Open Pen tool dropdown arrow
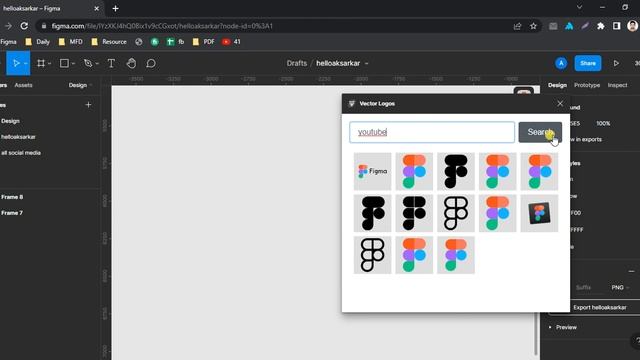Viewport: 640px width, 360px height. [97, 64]
